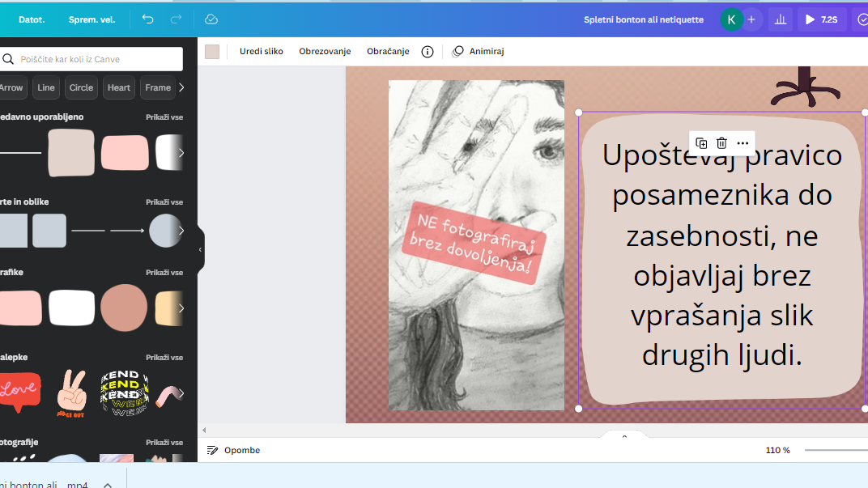Collapse the side panel with handle
Image resolution: width=868 pixels, height=488 pixels.
[x=200, y=249]
